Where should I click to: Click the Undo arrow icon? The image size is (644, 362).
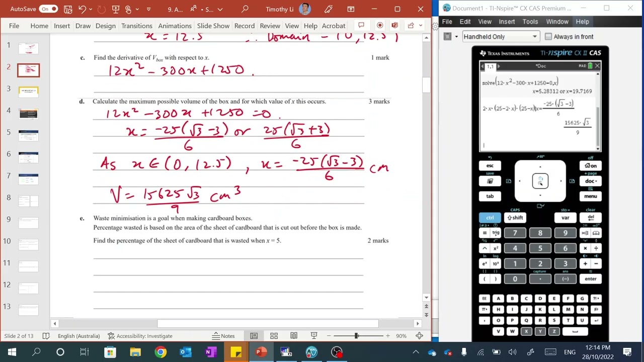pyautogui.click(x=82, y=9)
